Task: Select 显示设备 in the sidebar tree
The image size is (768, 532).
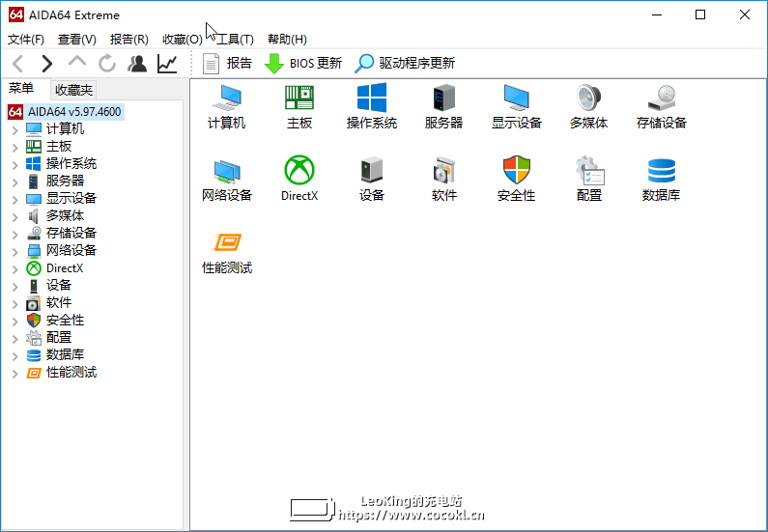Action: coord(71,198)
